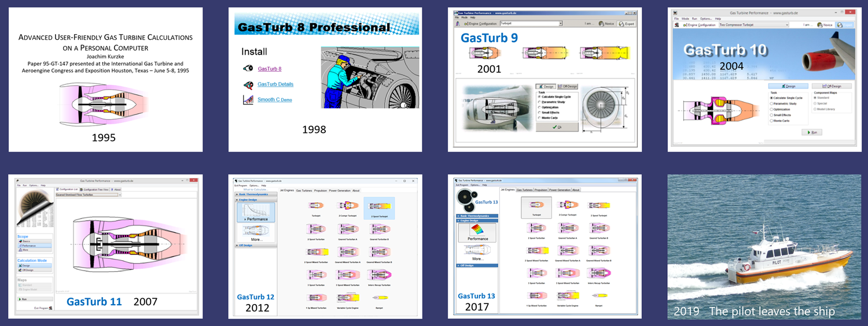Image resolution: width=868 pixels, height=326 pixels.
Task: Click the Ok button in GasTurb 9
Action: (557, 127)
